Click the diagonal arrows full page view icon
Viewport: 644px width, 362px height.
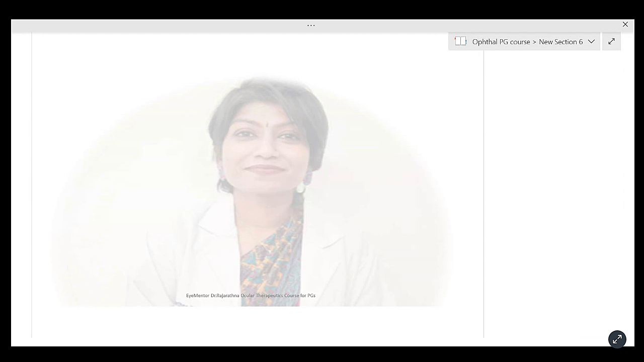(611, 42)
